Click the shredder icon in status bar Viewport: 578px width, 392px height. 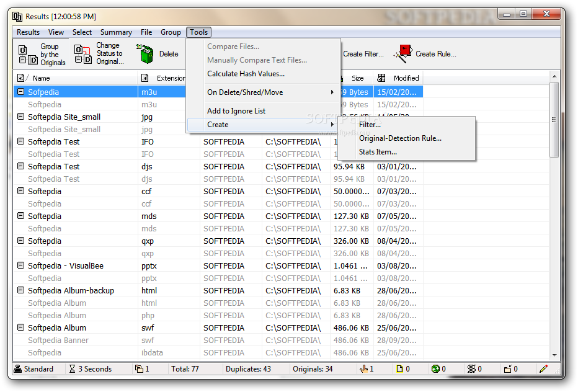471,369
